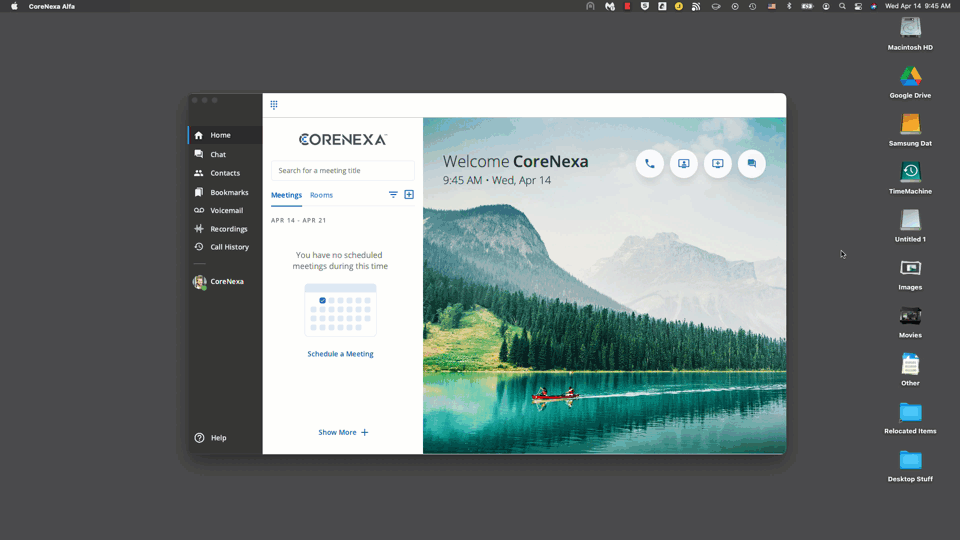Open Recordings in the sidebar
Viewport: 960px width, 540px height.
(225, 229)
